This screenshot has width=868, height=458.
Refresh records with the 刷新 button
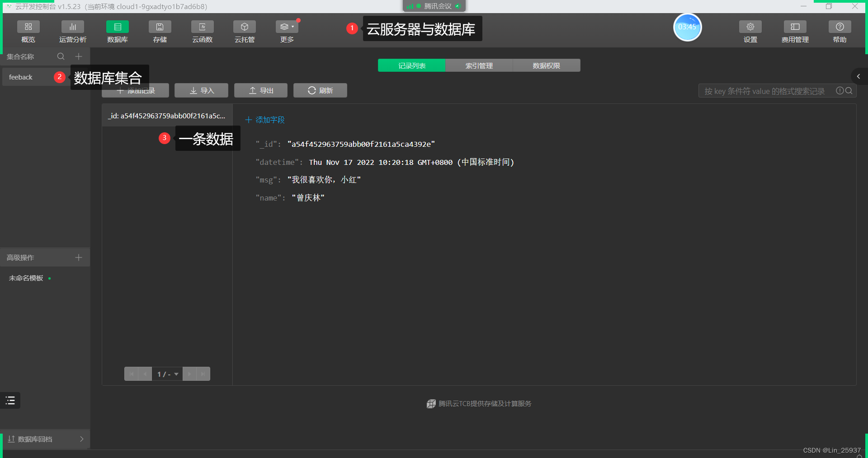[x=320, y=90]
